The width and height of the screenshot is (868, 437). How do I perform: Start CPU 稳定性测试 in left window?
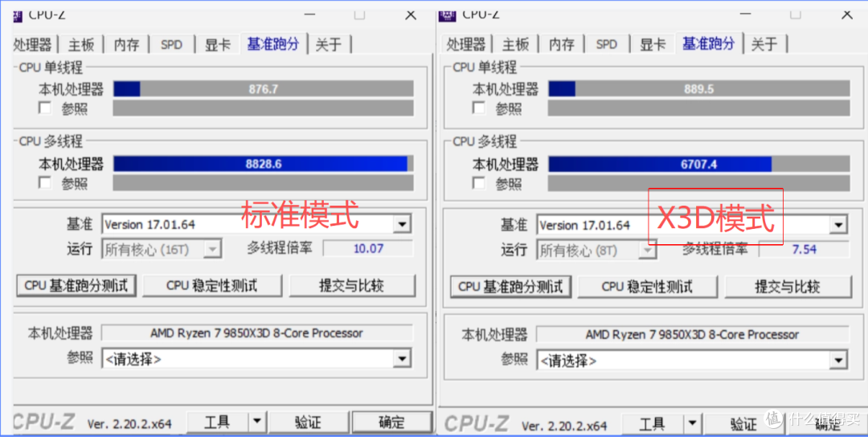[212, 285]
